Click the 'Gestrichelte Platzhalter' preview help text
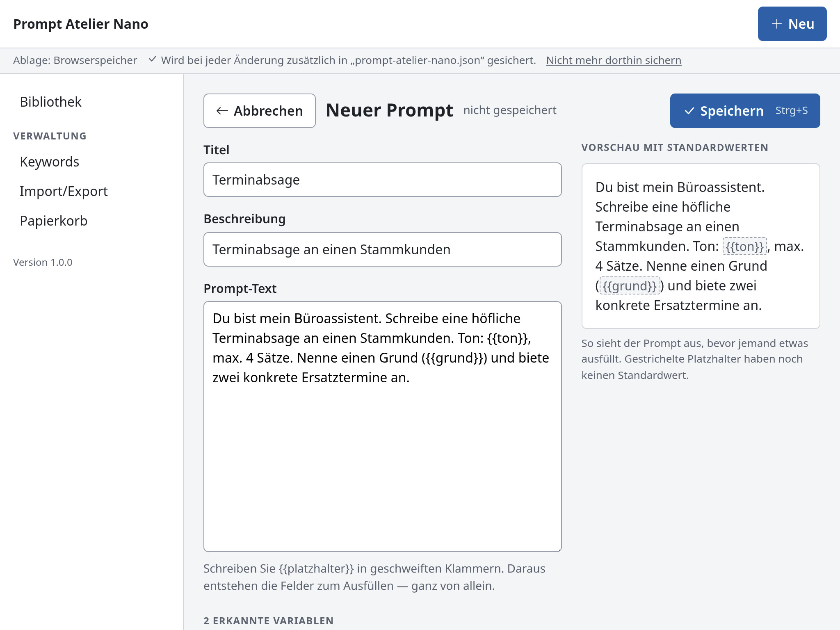Image resolution: width=840 pixels, height=630 pixels. (694, 359)
